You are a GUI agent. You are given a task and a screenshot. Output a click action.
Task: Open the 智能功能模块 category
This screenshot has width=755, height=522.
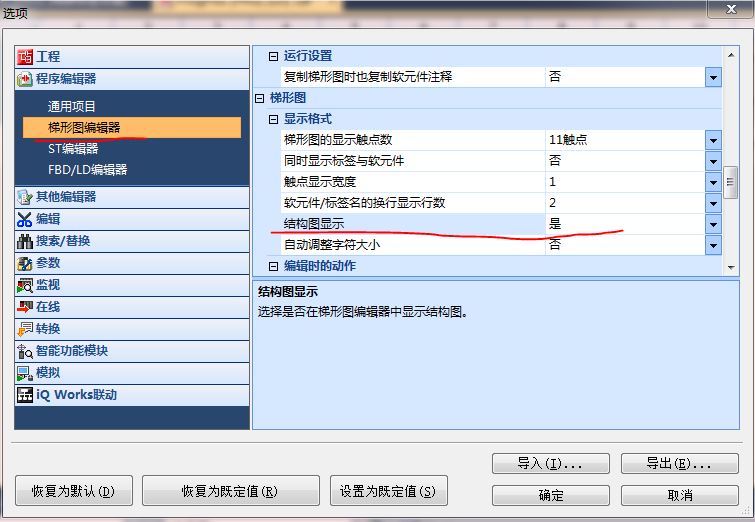(72, 351)
